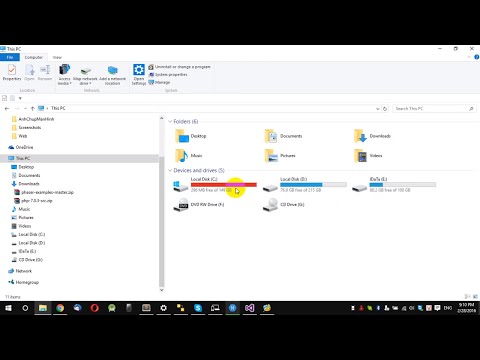Select Map network drive
Screen dimensions: 480x360
point(85,75)
